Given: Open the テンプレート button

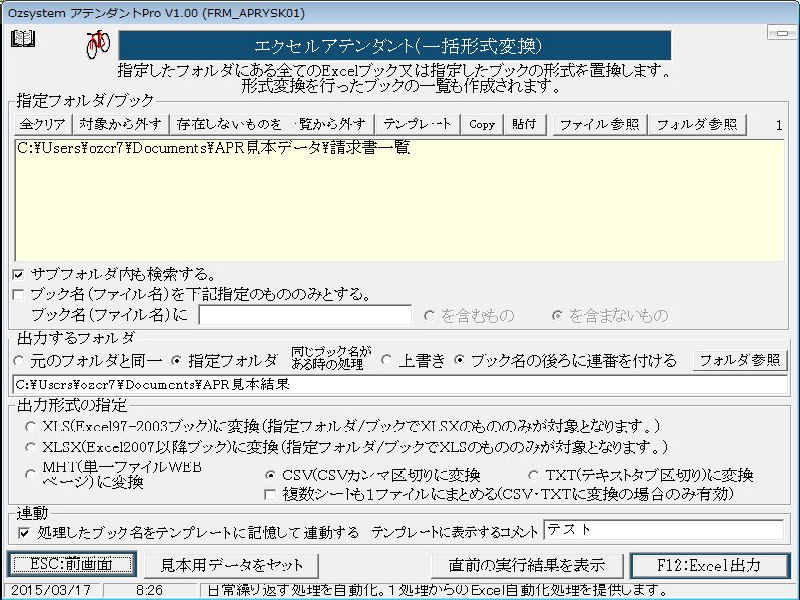Looking at the screenshot, I should click(x=418, y=124).
